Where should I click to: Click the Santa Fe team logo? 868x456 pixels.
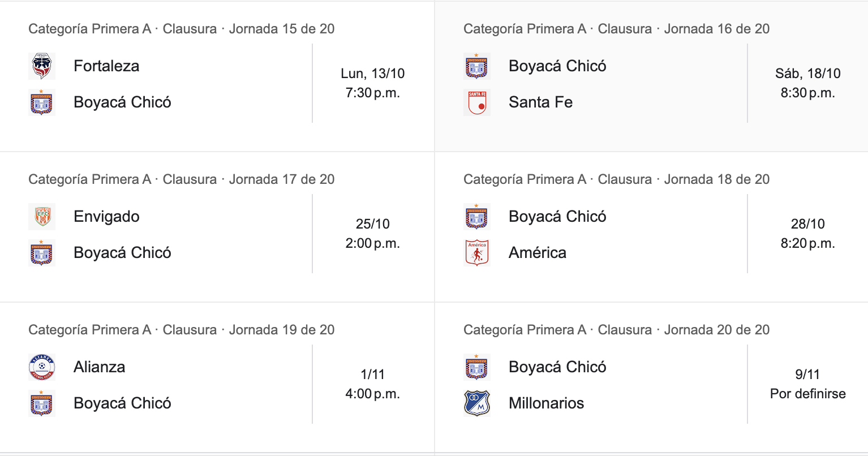(476, 102)
